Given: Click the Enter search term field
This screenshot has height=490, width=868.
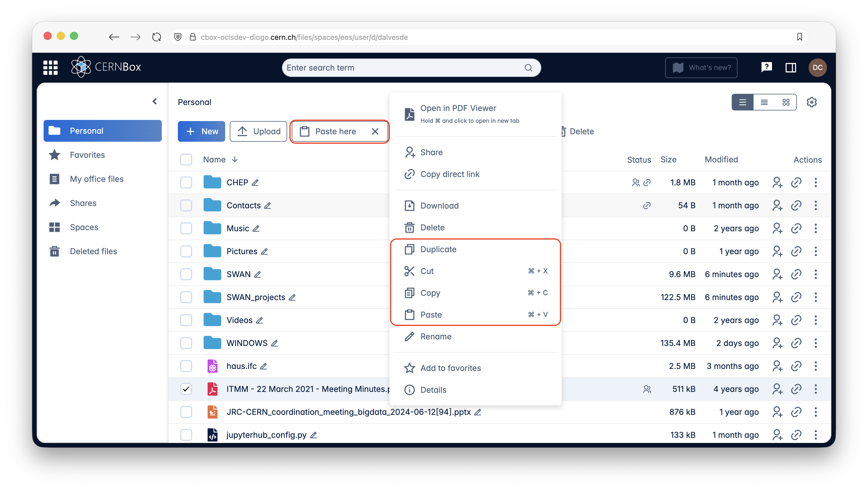Looking at the screenshot, I should click(x=401, y=68).
